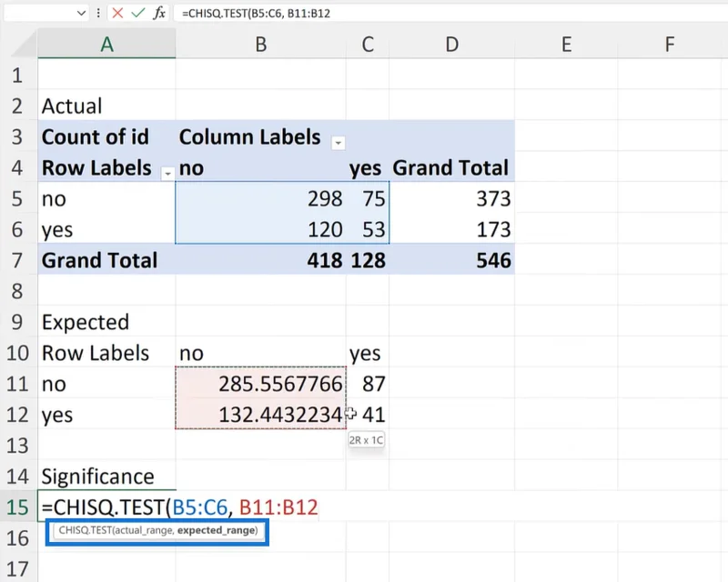Image resolution: width=728 pixels, height=582 pixels.
Task: Open Insert Function via the fx icon
Action: pos(159,13)
